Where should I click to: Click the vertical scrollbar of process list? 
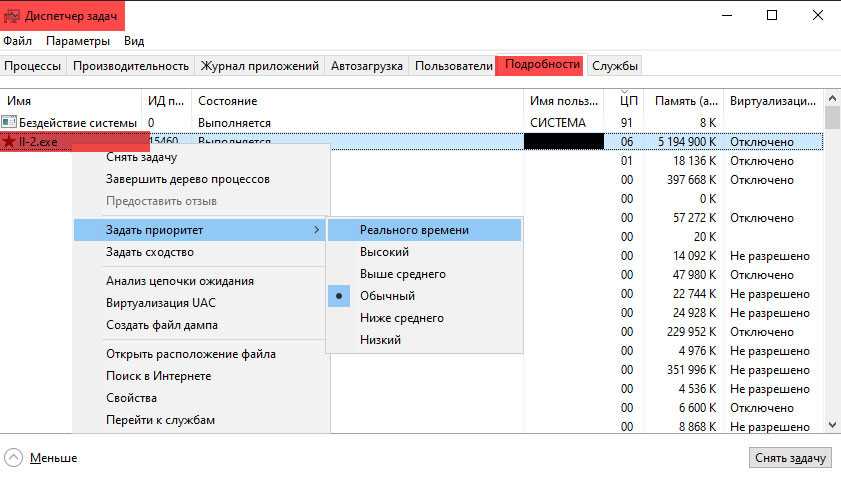(x=832, y=270)
